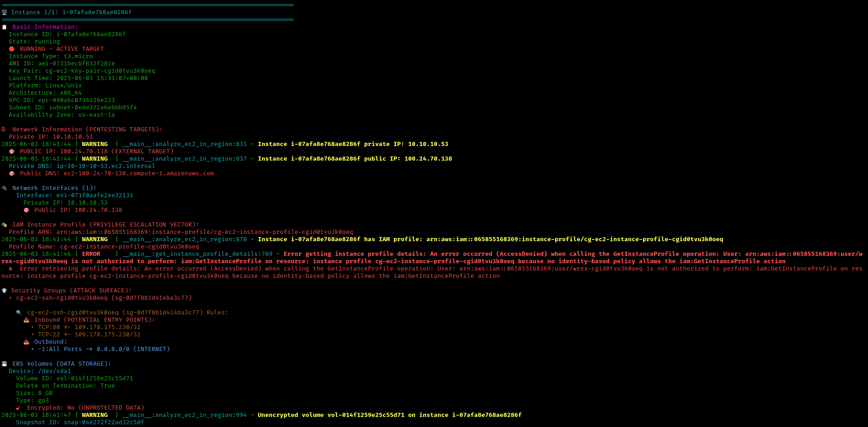Select WARNING log line for public IP 100.24.70.138
868x427 pixels.
pos(227,159)
